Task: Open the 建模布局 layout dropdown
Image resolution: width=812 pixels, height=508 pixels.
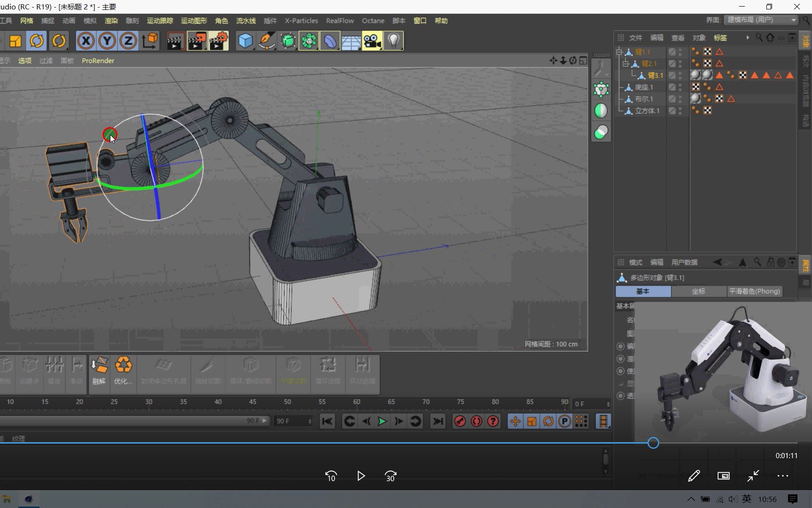Action: point(761,20)
